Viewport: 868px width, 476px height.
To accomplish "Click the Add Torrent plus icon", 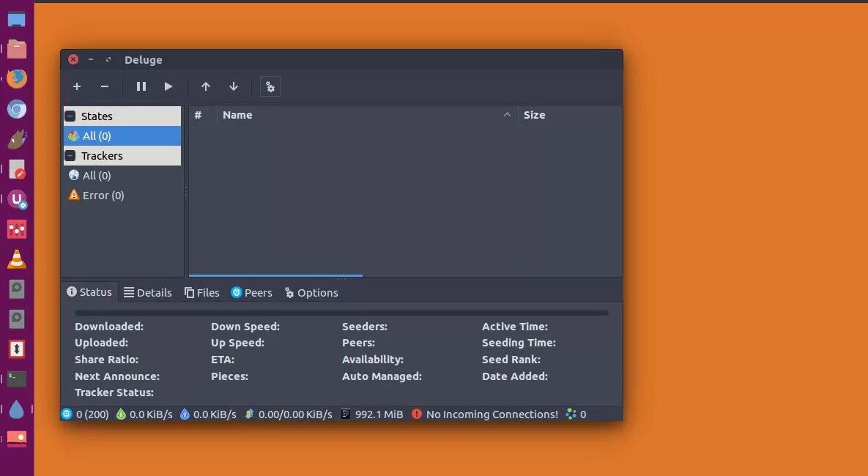I will [x=77, y=86].
